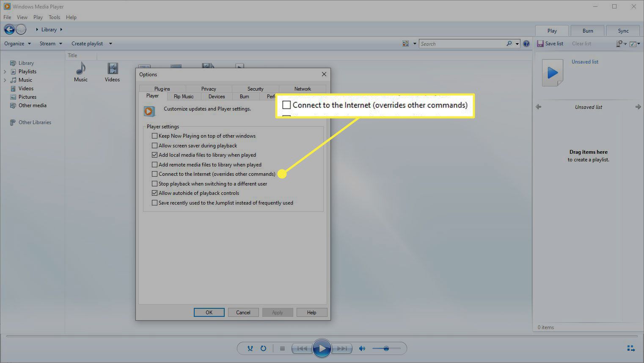Click Cancel in Options dialog
Viewport: 644px width, 363px height.
click(x=243, y=313)
